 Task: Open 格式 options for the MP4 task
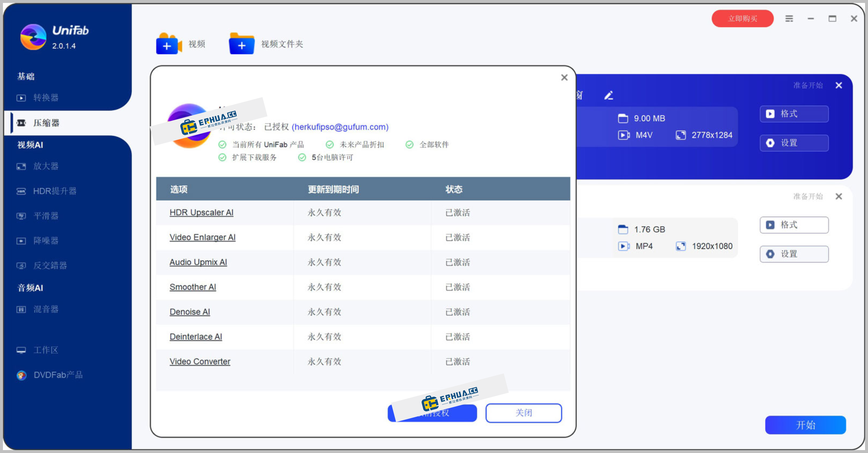tap(794, 225)
